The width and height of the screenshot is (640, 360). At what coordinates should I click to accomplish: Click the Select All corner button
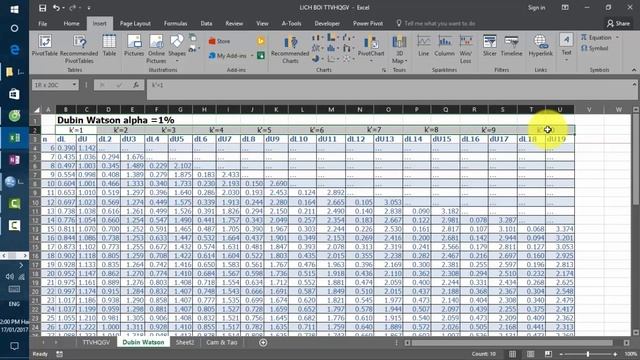(x=37, y=109)
